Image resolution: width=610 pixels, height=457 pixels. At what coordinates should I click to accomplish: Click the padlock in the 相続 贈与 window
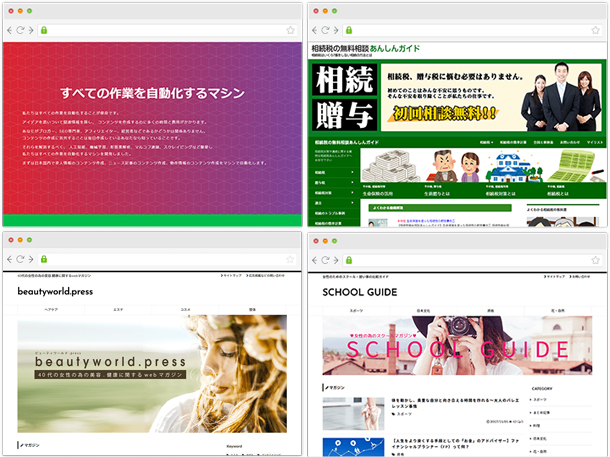pos(349,30)
